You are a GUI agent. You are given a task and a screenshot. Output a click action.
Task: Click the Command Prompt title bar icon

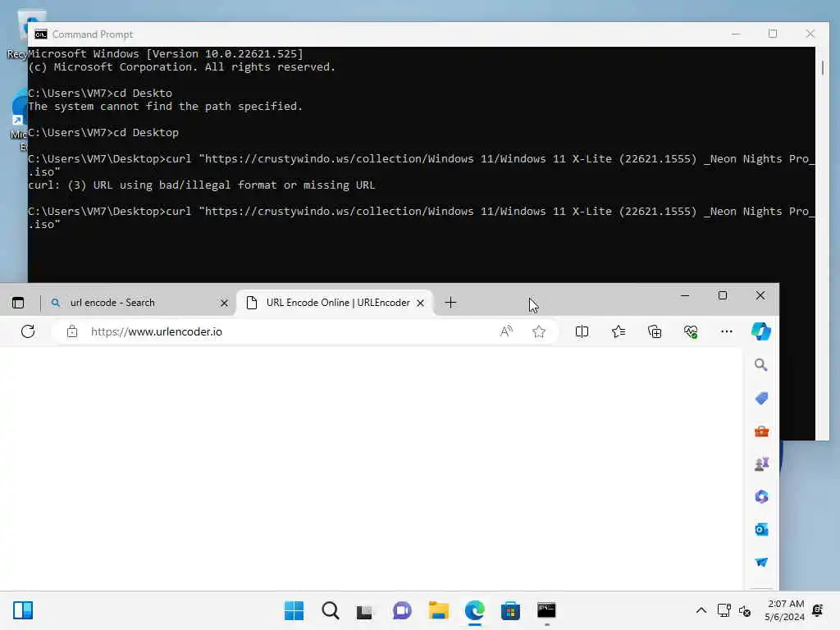coord(41,34)
